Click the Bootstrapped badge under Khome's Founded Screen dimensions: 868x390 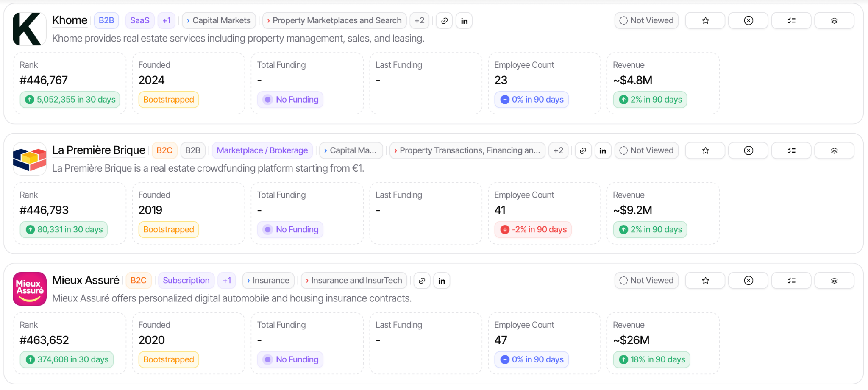(x=169, y=100)
